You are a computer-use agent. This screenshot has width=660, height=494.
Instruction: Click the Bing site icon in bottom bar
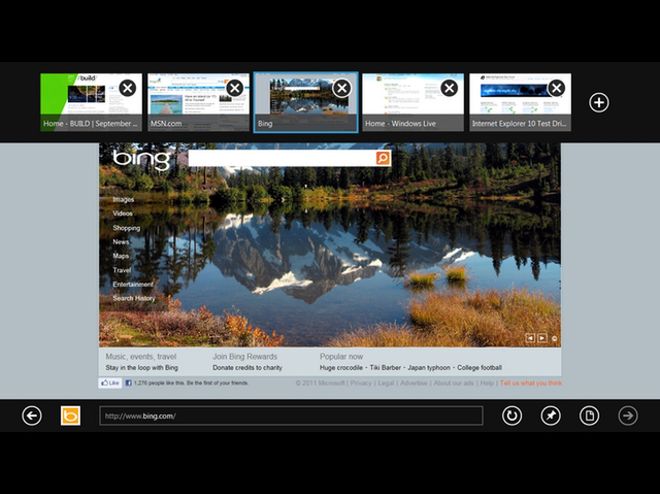point(70,416)
